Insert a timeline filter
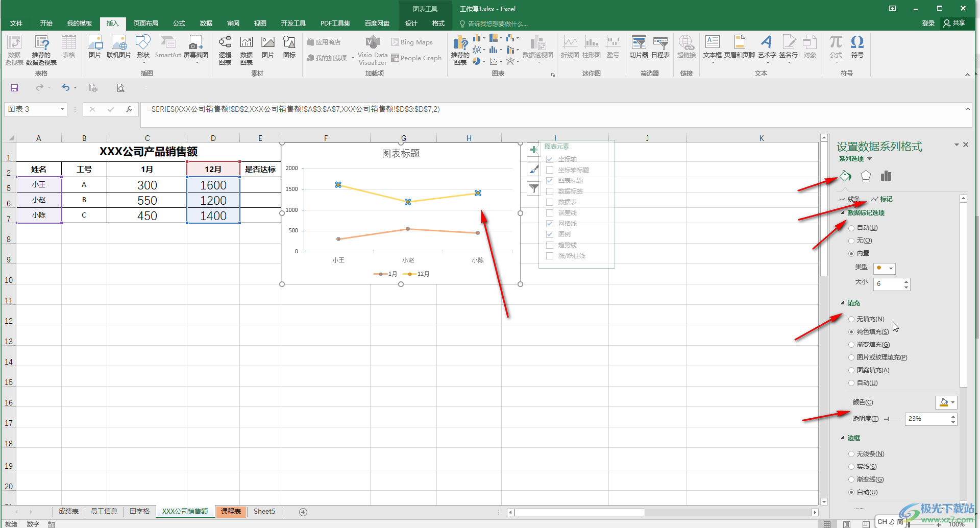This screenshot has height=528, width=980. [660, 46]
